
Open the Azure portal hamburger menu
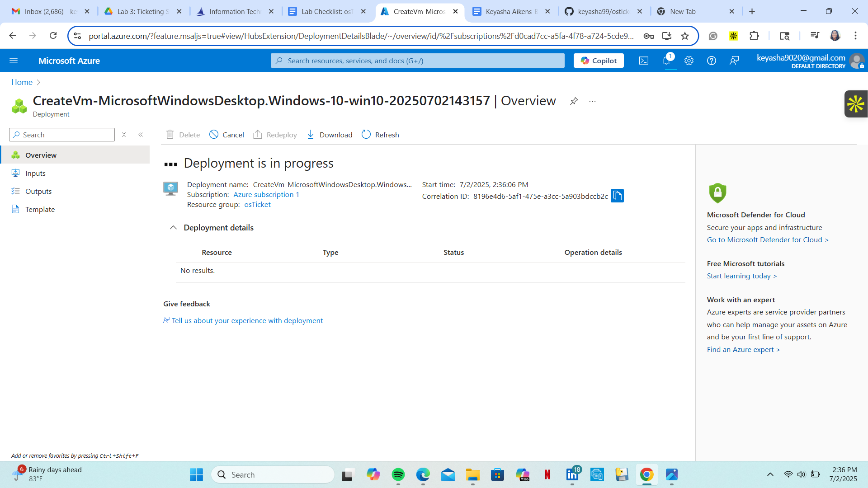tap(14, 61)
